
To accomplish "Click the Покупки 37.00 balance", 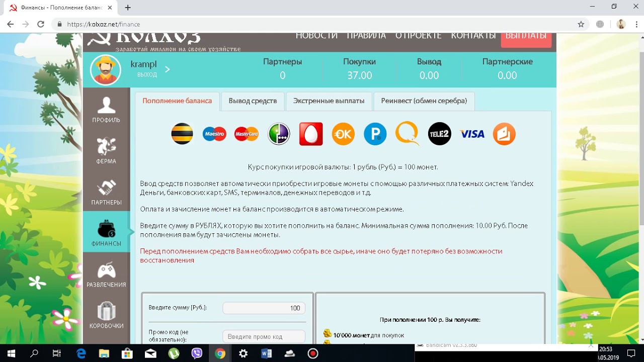I will tap(359, 68).
